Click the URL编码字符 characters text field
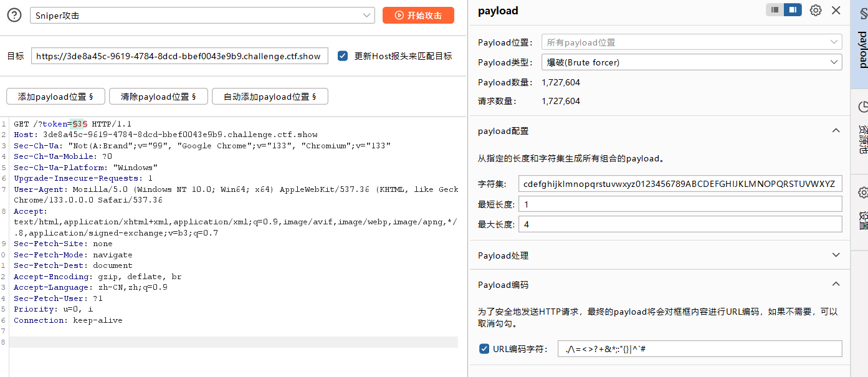 pyautogui.click(x=700, y=349)
